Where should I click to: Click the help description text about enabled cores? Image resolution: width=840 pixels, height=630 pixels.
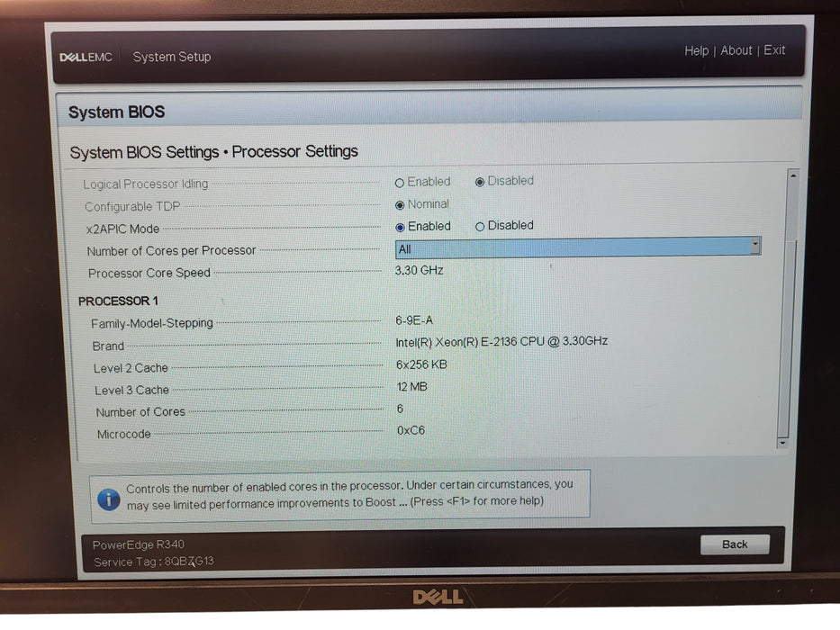[x=349, y=494]
